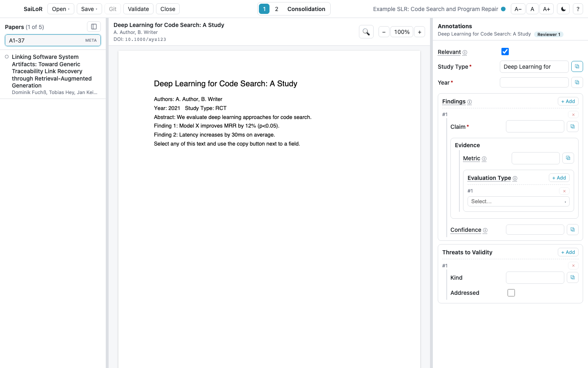This screenshot has width=588, height=368.
Task: Open the PDF search magnifier
Action: pos(366,32)
